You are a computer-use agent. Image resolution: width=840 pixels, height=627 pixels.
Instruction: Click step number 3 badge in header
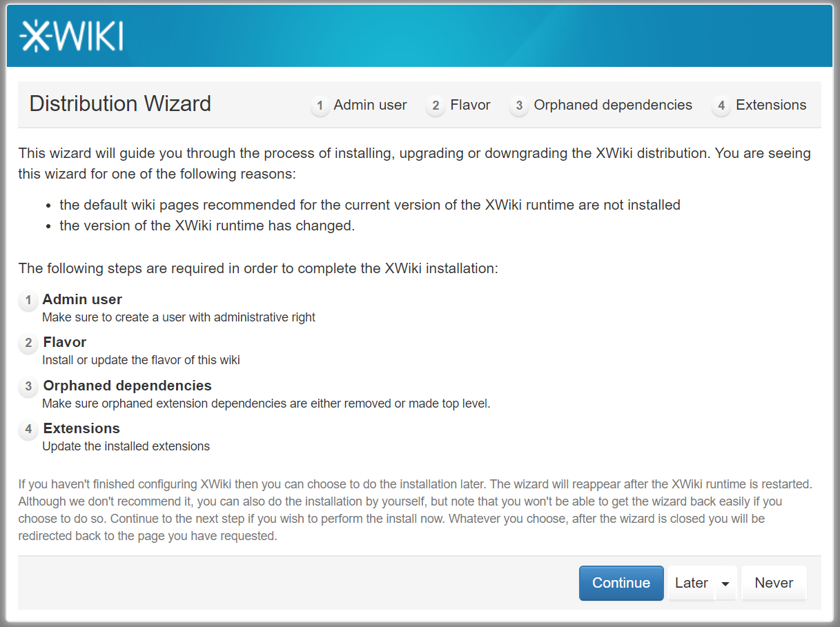pyautogui.click(x=519, y=106)
